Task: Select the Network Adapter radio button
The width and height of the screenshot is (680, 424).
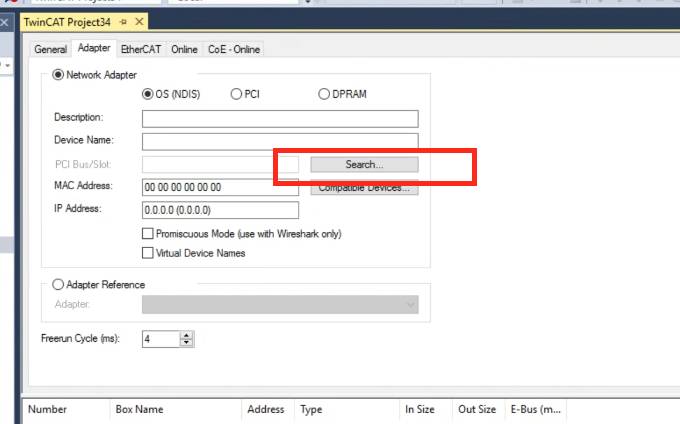Action: click(x=58, y=75)
